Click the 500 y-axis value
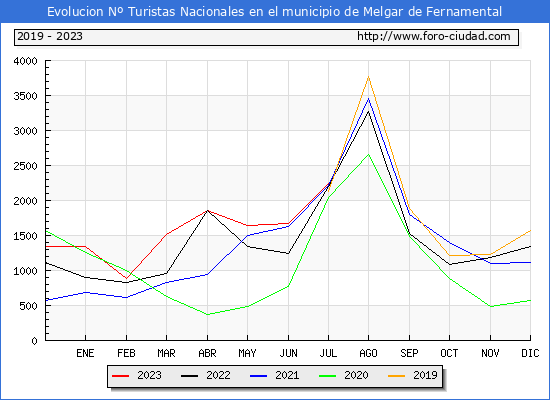The image size is (550, 400). pos(28,306)
